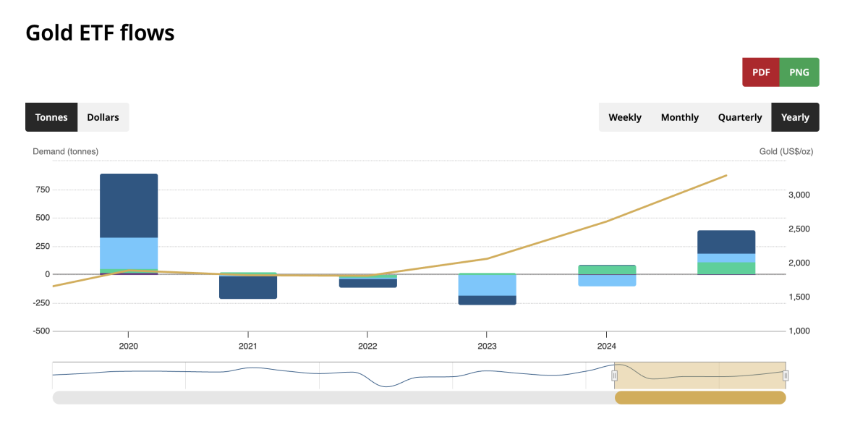Viewport: 868px width, 424px height.
Task: Open the Quarterly view
Action: point(739,116)
